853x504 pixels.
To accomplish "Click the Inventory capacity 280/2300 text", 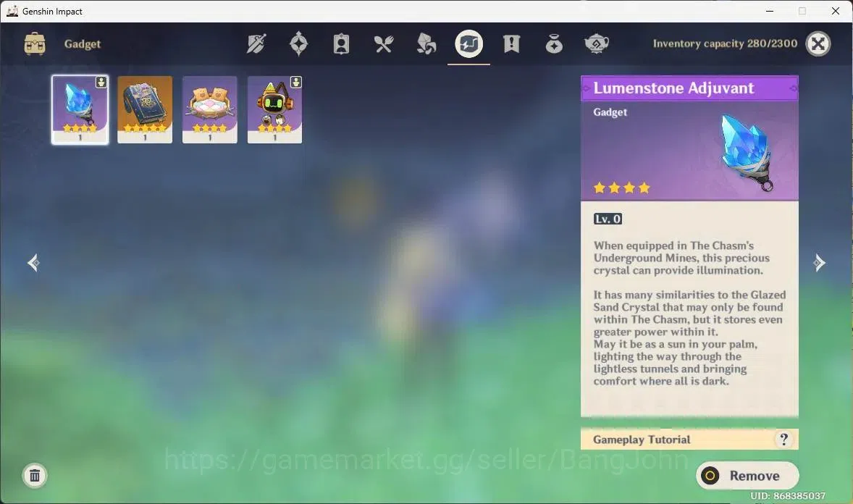I will (725, 43).
